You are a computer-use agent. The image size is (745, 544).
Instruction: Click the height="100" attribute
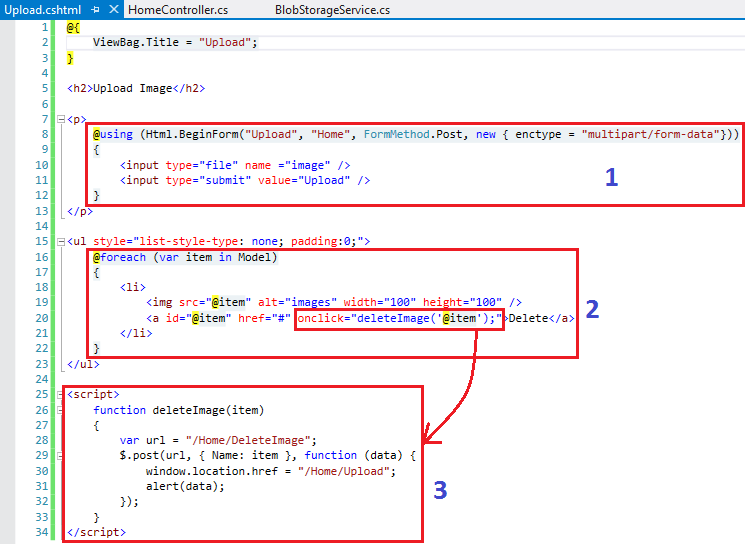(x=463, y=302)
